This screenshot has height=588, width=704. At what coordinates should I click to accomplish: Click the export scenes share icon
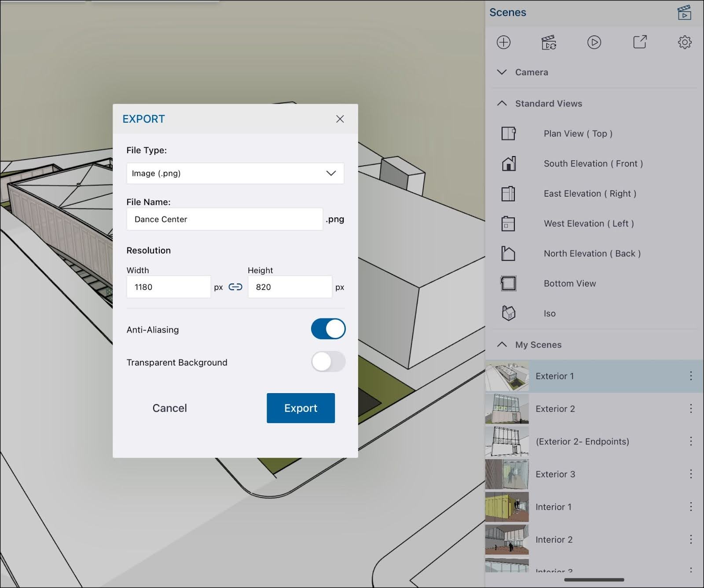(x=640, y=42)
